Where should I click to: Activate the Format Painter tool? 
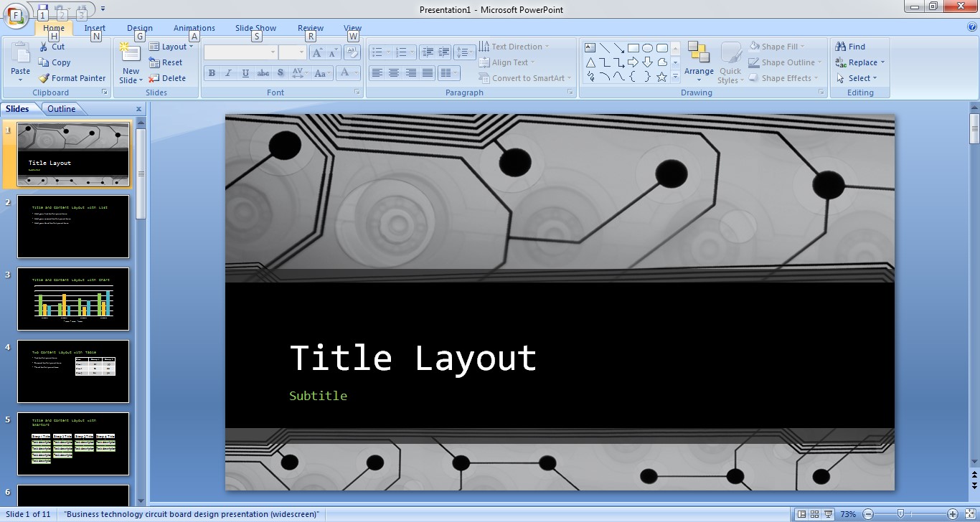(x=72, y=78)
